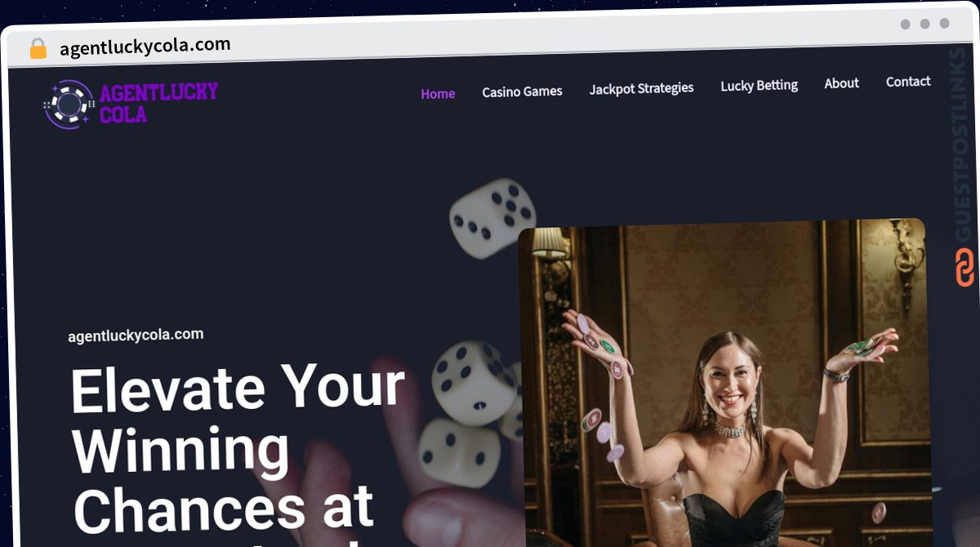Click the padlock security icon
The width and height of the screenshot is (980, 547).
tap(38, 49)
